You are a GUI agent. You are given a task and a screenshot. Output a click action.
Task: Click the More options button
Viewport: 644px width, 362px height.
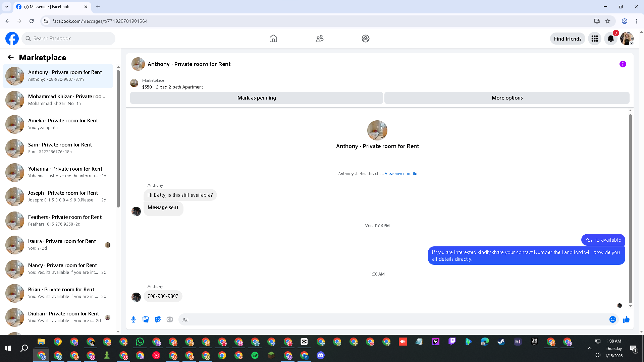click(507, 98)
